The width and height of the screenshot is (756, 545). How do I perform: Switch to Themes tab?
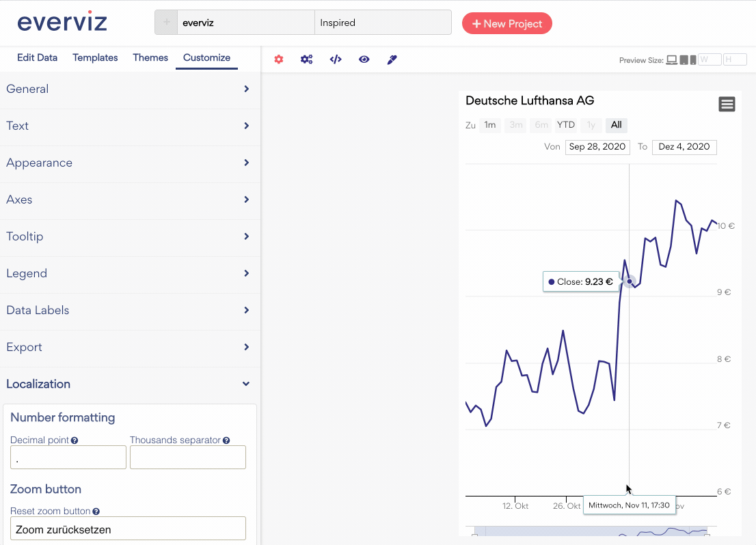point(150,57)
